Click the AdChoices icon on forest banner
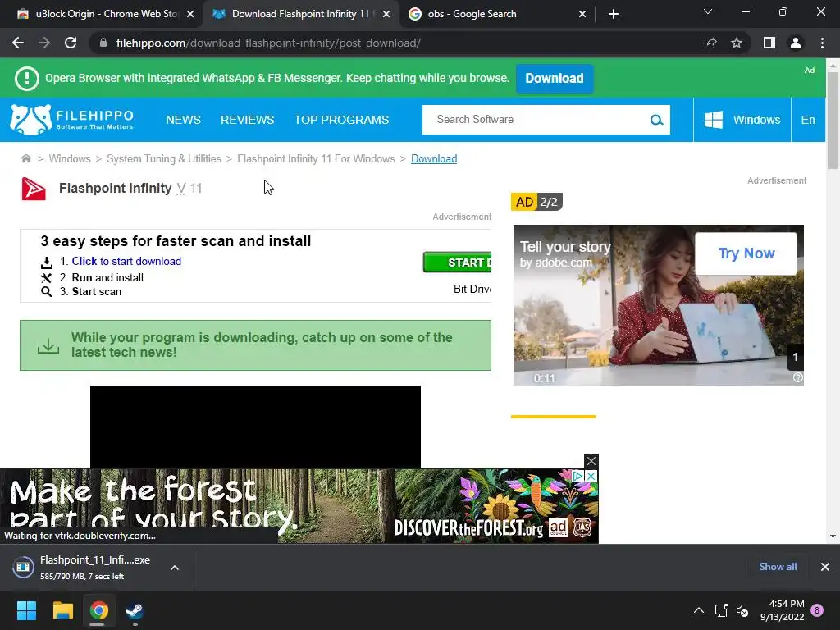840x630 pixels. [x=577, y=477]
